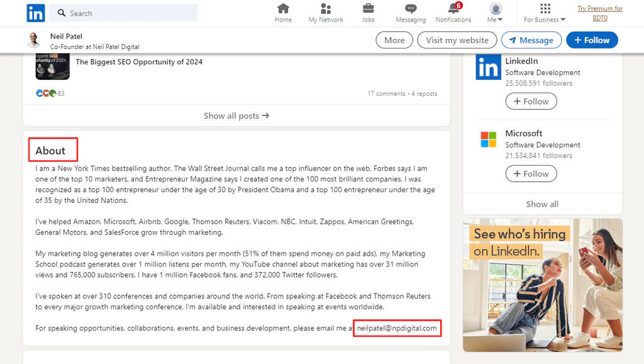The image size is (644, 364).
Task: Open 4 reposts link on post
Action: tap(425, 94)
